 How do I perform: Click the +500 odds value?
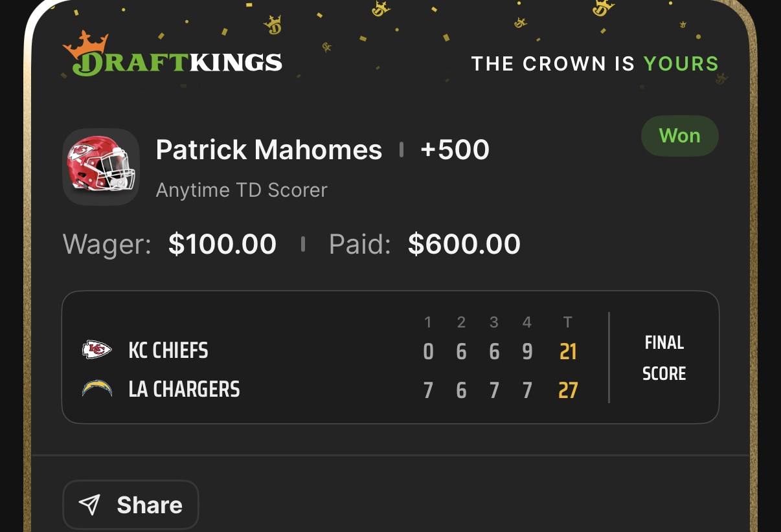click(455, 150)
